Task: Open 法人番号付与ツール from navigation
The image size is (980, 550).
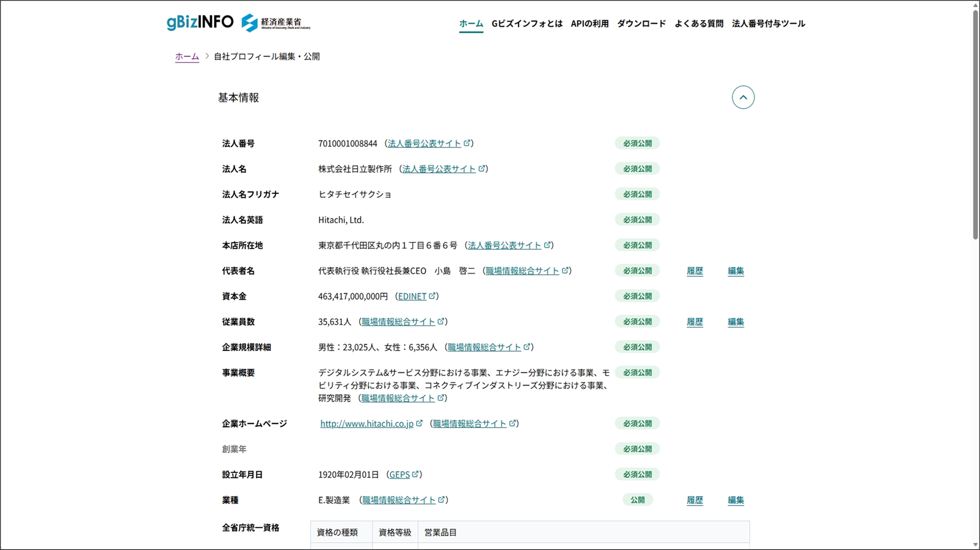Action: [x=768, y=23]
